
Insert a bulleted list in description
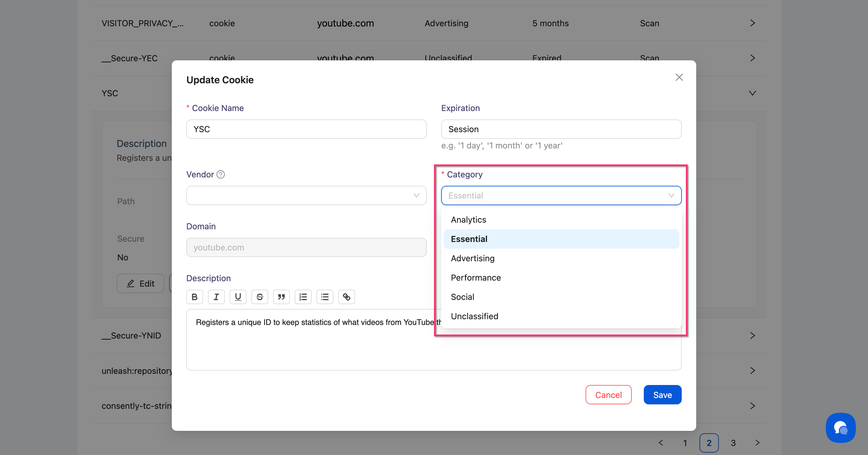point(325,297)
